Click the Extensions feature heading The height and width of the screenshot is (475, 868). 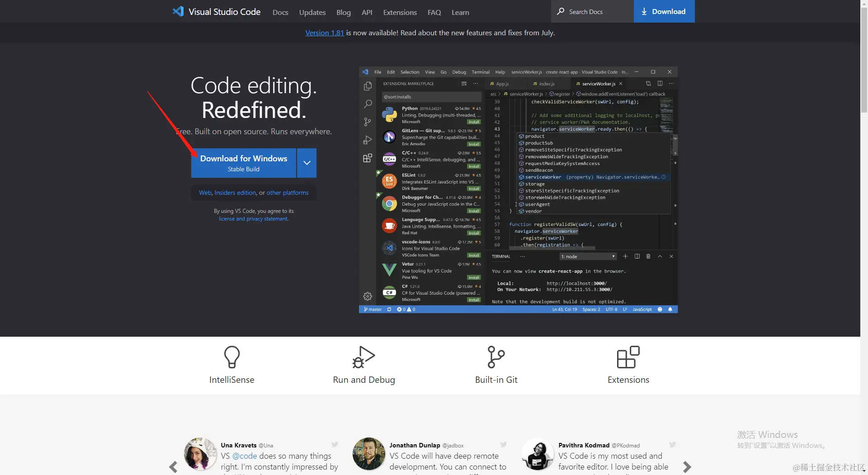(628, 380)
